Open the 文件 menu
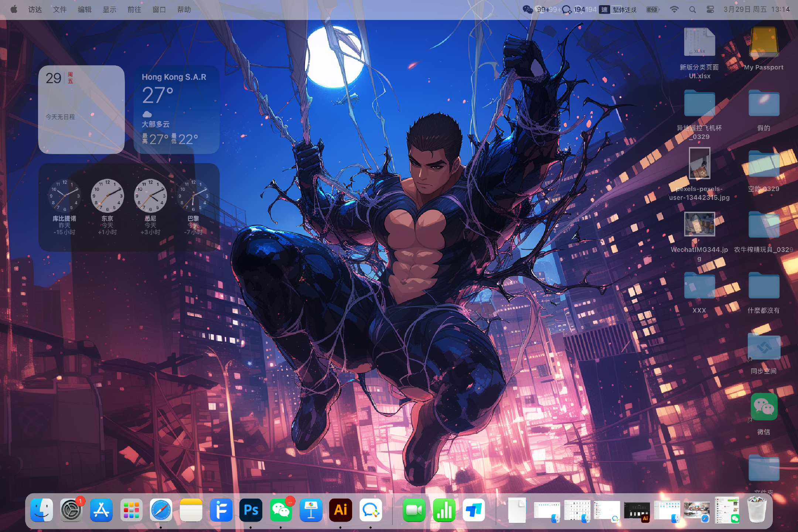 pyautogui.click(x=59, y=10)
